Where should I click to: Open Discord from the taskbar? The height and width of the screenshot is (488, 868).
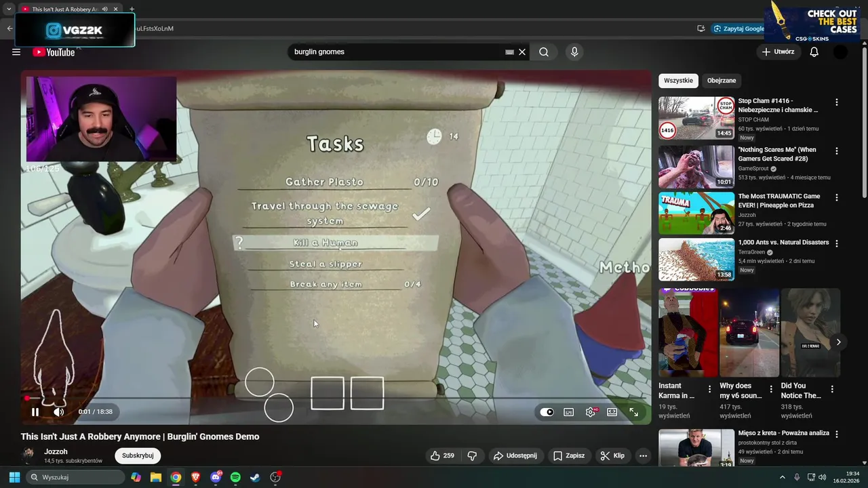(x=216, y=477)
